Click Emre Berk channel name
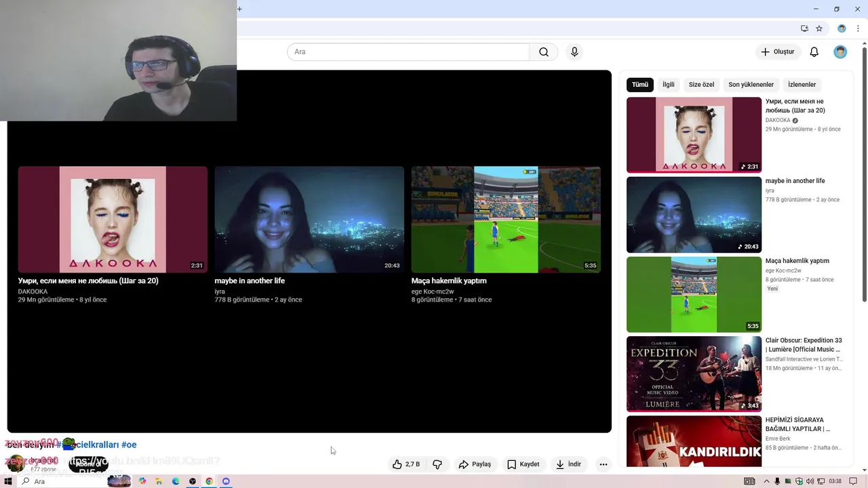 pos(778,439)
